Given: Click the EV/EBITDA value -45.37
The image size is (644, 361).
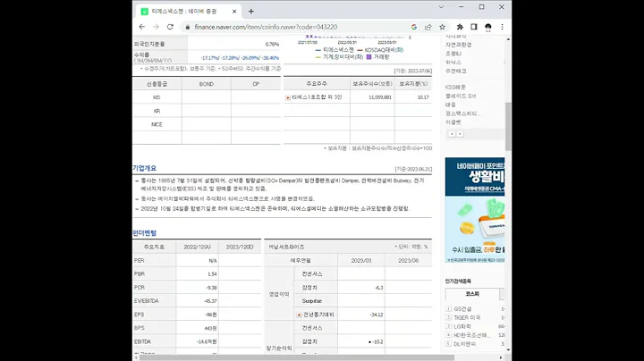Looking at the screenshot, I should pos(210,301).
